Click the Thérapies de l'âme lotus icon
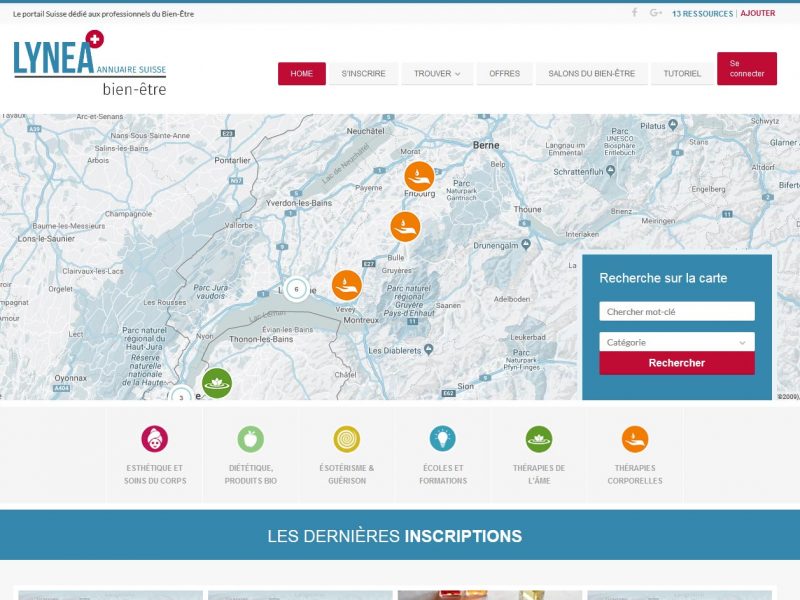800x600 pixels. coord(539,439)
